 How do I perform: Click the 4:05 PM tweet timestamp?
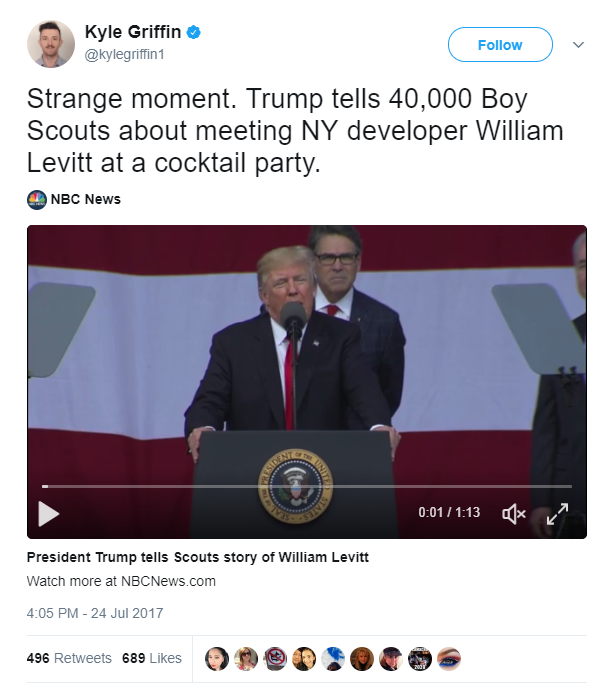94,613
